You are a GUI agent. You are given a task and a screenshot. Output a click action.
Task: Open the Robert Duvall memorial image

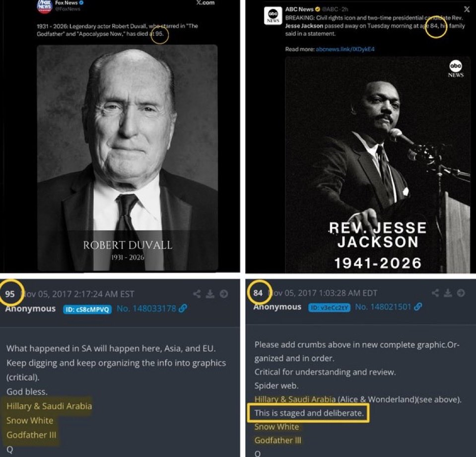pyautogui.click(x=127, y=157)
